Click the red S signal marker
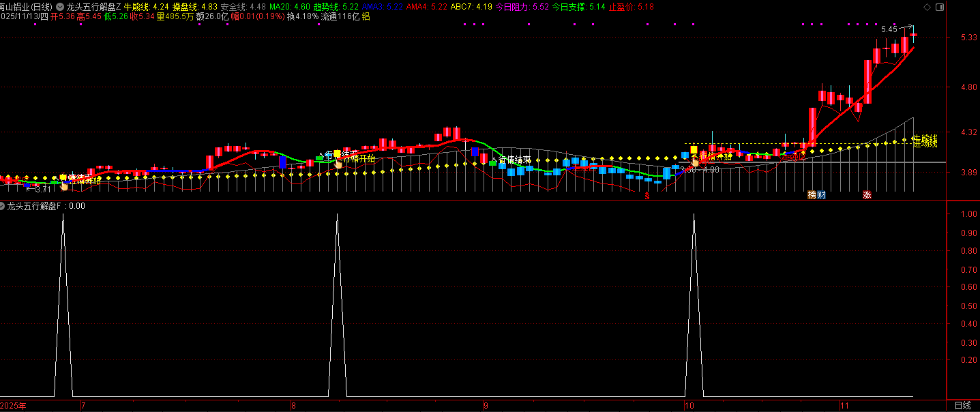 click(647, 195)
